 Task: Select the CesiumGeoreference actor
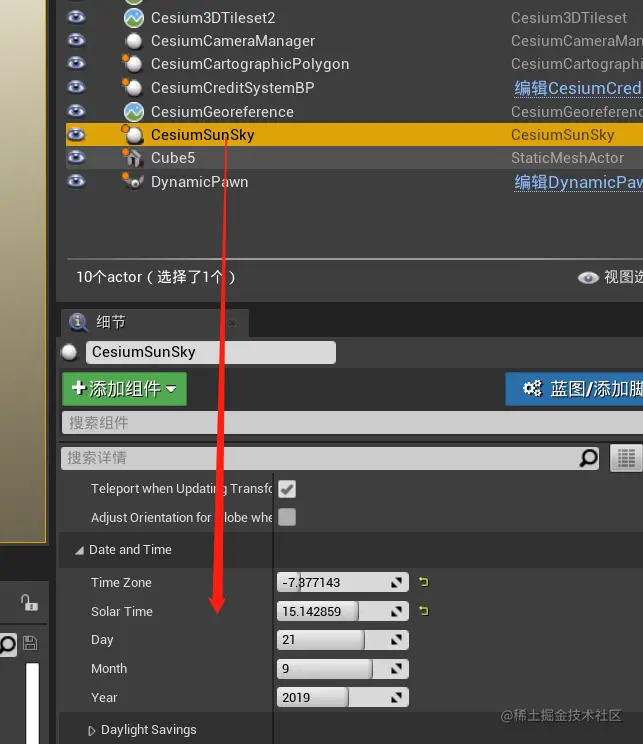(222, 112)
